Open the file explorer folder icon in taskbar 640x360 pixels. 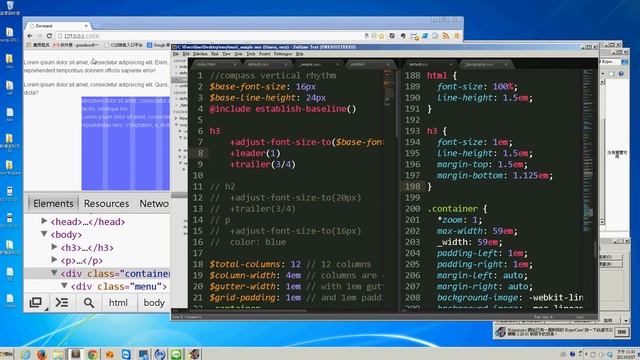click(x=58, y=354)
